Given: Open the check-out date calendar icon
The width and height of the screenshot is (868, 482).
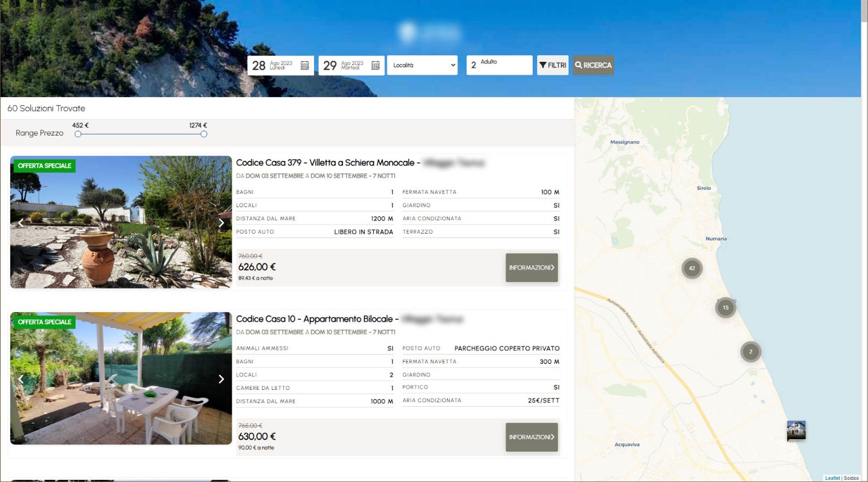Looking at the screenshot, I should click(375, 65).
